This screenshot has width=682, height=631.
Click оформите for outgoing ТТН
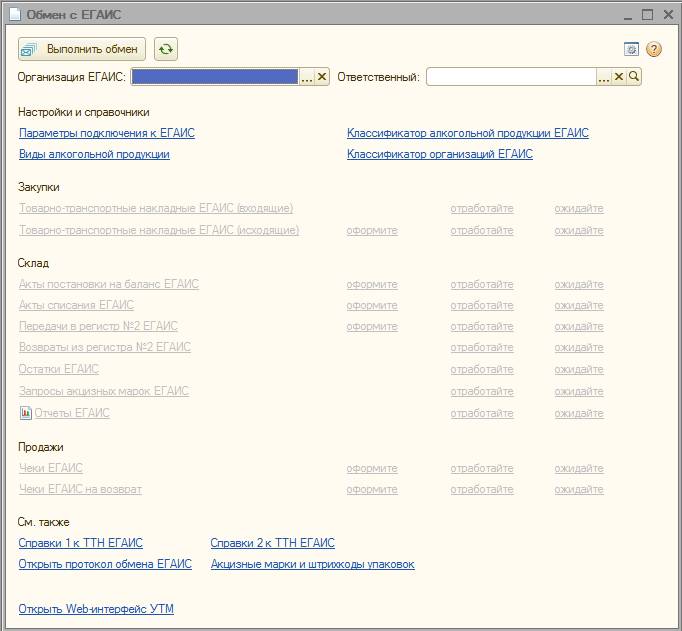coord(372,230)
